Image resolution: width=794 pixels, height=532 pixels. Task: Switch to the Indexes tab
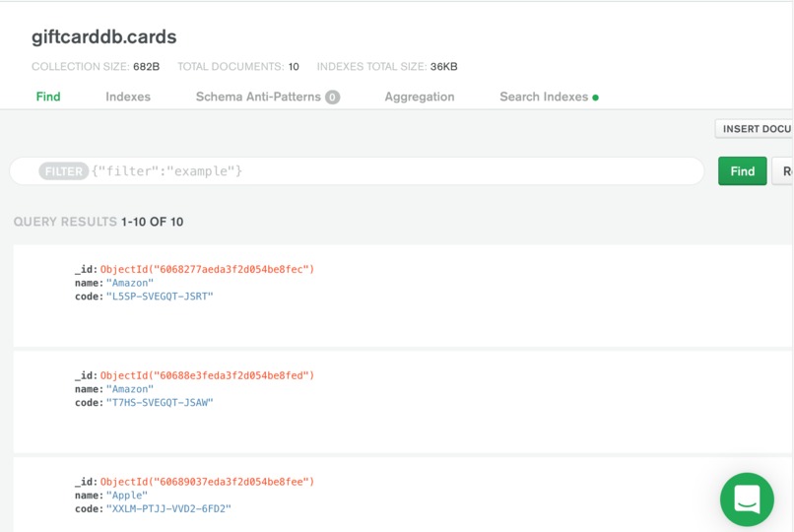[128, 97]
